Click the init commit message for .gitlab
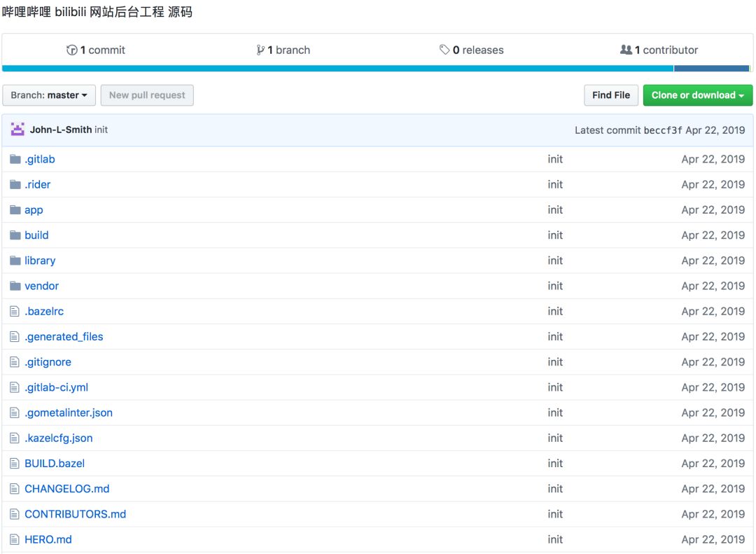 (x=555, y=159)
